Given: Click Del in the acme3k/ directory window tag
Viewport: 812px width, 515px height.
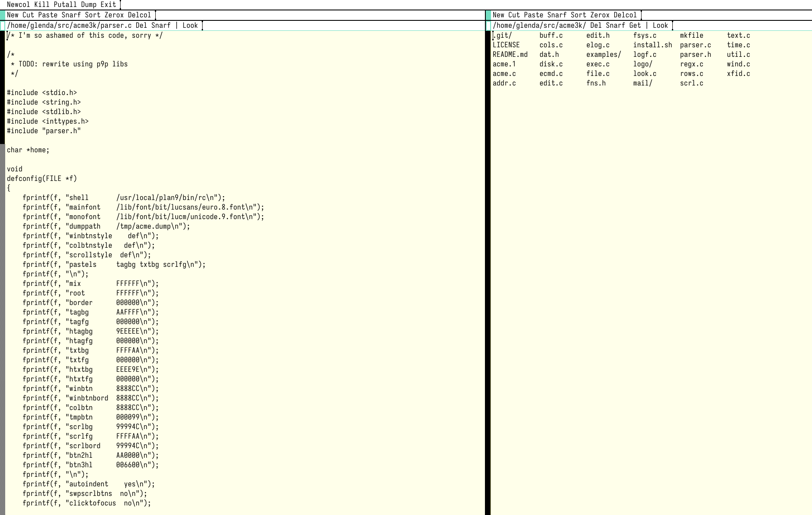Looking at the screenshot, I should [x=596, y=26].
